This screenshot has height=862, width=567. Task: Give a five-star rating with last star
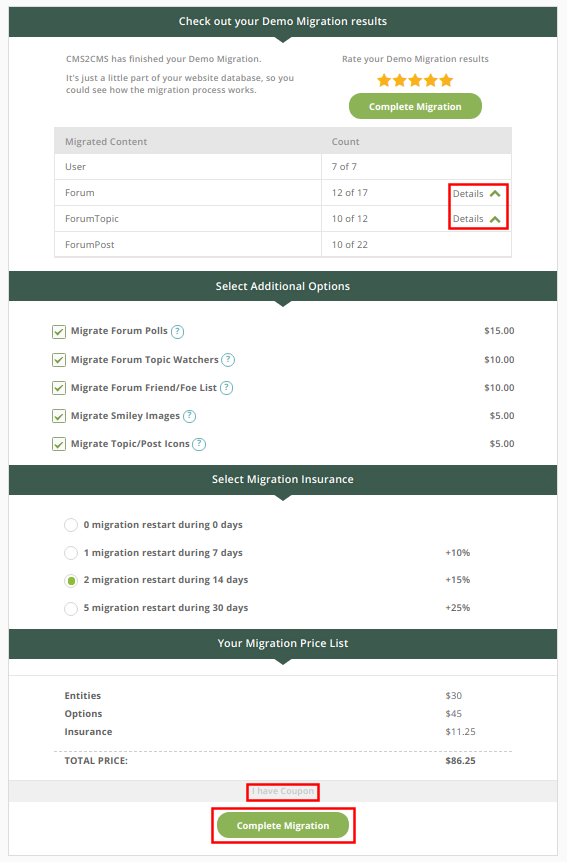(x=446, y=81)
